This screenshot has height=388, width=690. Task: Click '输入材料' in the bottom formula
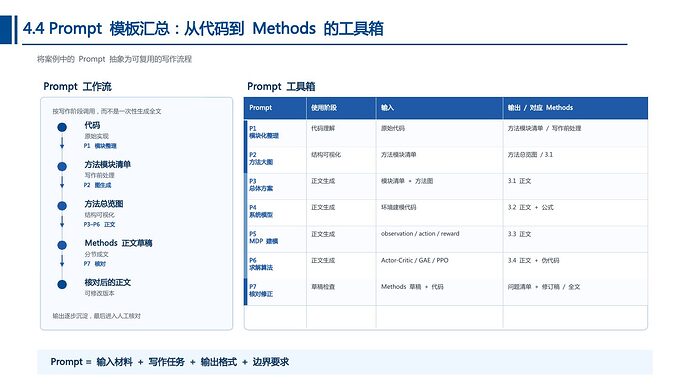[x=114, y=362]
